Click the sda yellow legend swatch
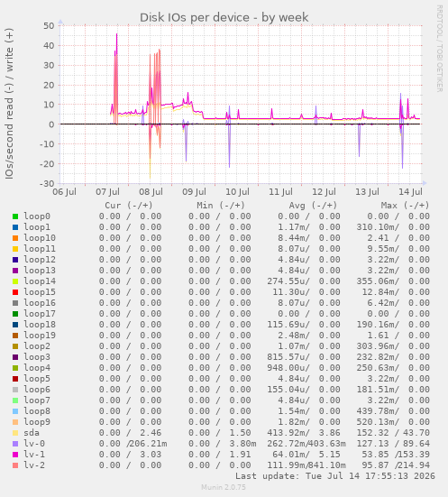448x497 pixels. tap(15, 433)
